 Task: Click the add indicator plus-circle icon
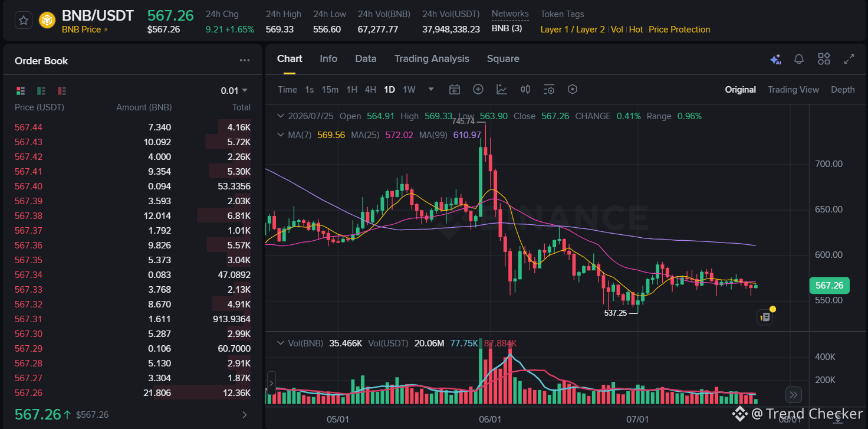478,89
